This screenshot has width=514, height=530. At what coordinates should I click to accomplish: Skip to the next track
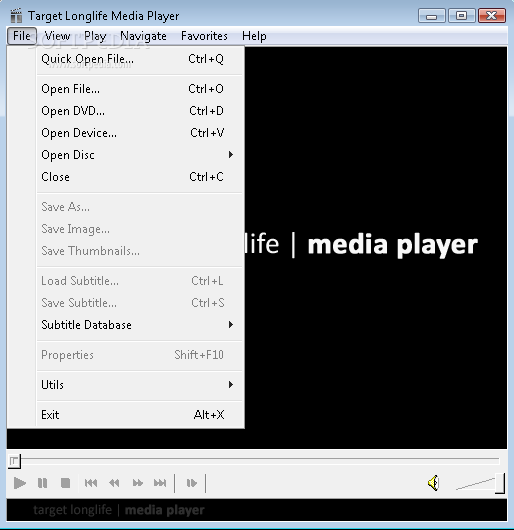pos(160,483)
